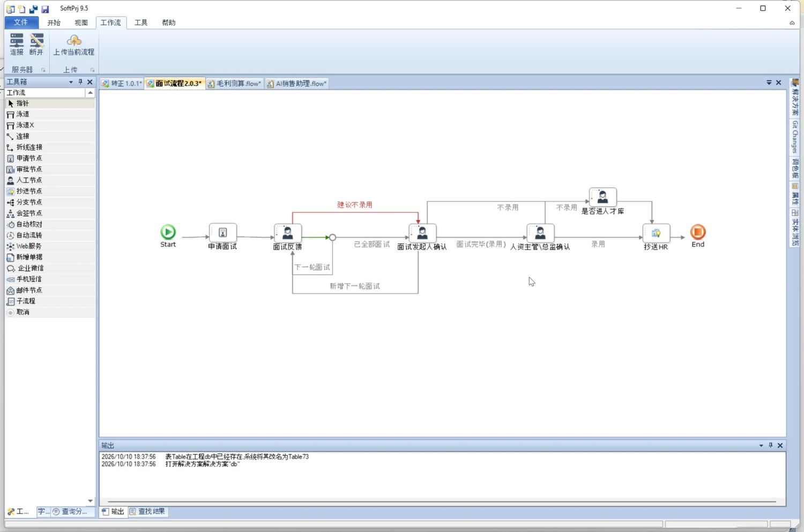Select the 是否进人才库 node
The height and width of the screenshot is (532, 804).
[602, 197]
